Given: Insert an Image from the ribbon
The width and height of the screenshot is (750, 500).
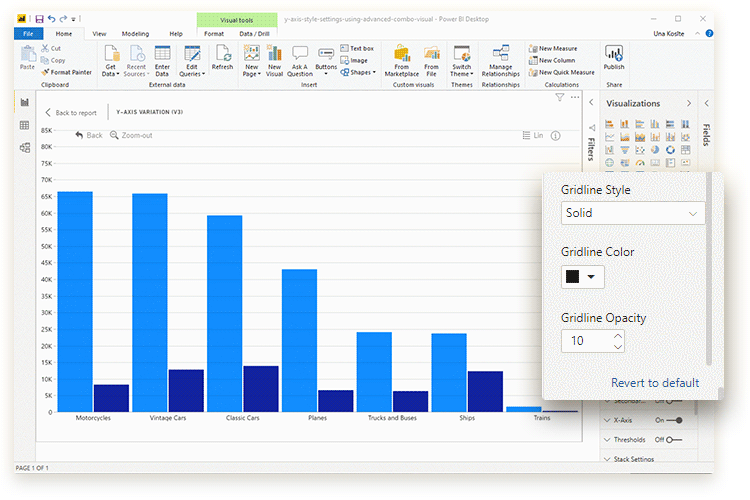Looking at the screenshot, I should tap(354, 60).
